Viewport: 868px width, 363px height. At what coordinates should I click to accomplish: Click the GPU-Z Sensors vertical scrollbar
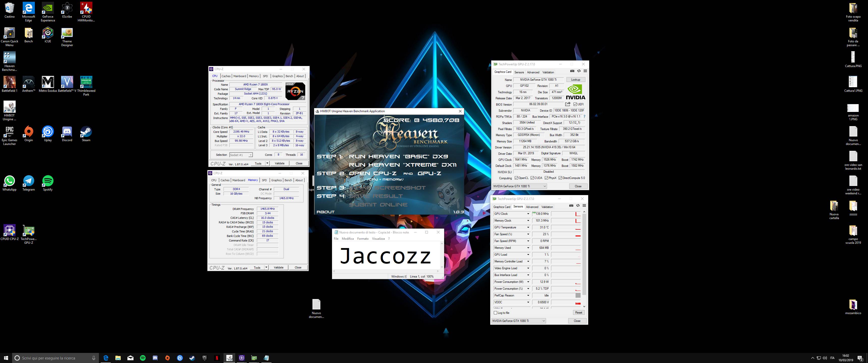click(584, 259)
